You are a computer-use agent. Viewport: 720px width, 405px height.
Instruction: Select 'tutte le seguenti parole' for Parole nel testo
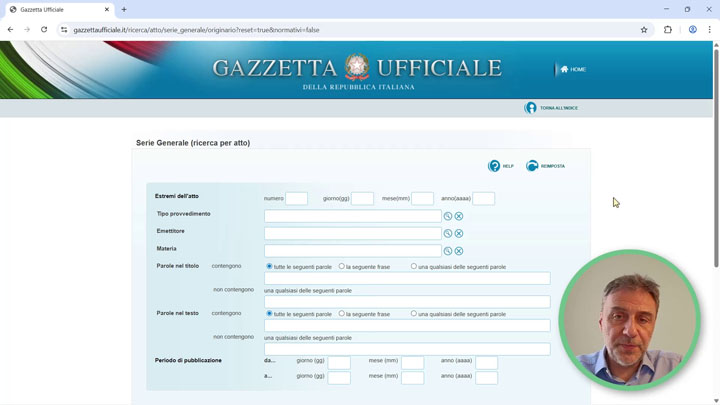pyautogui.click(x=270, y=313)
